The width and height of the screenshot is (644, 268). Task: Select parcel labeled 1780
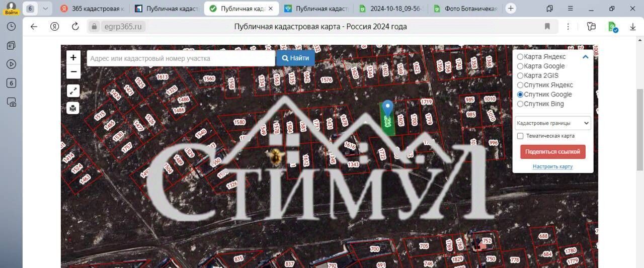(570, 250)
